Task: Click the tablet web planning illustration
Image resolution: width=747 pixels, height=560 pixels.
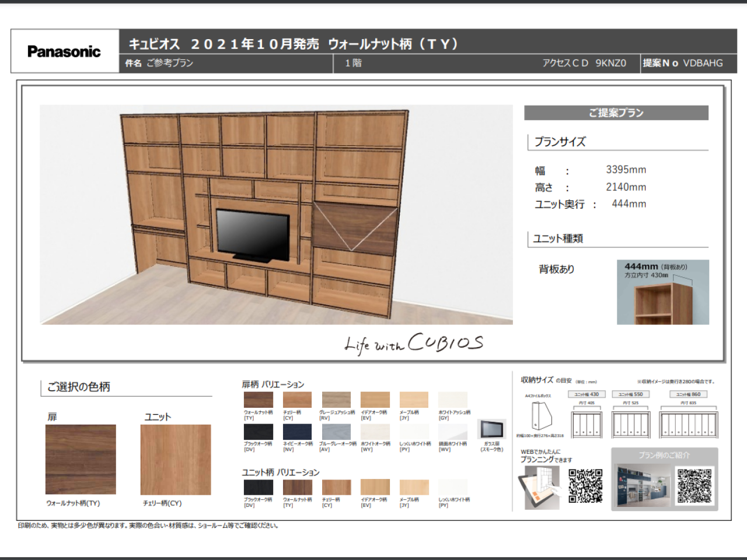Action: pyautogui.click(x=538, y=488)
